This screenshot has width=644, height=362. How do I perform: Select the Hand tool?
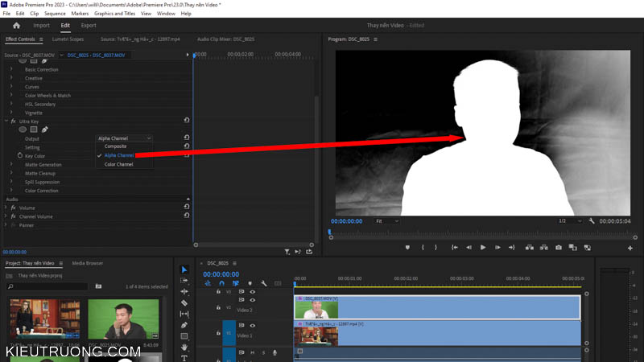pyautogui.click(x=184, y=348)
